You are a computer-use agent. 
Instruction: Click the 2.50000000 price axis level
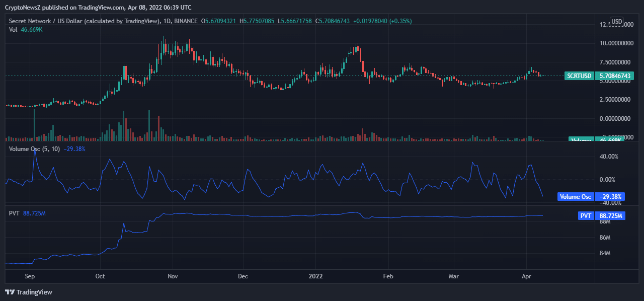coord(613,100)
